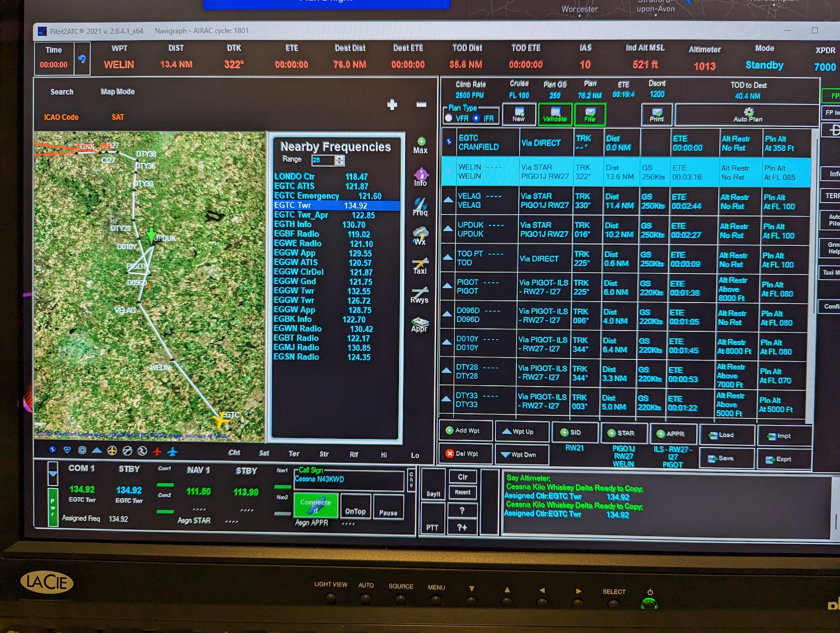Toggle the Hi airways map layer
840x633 pixels.
click(x=384, y=455)
